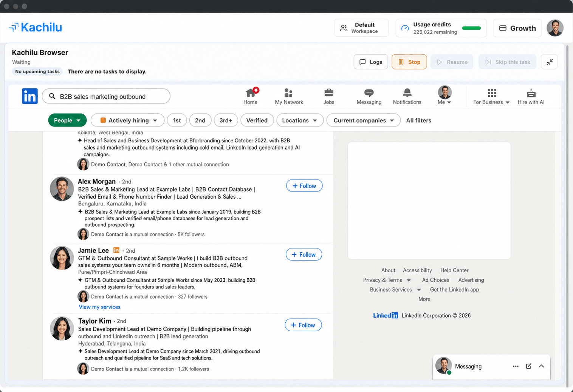Image resolution: width=573 pixels, height=392 pixels.
Task: Click the Usage credits gauge icon
Action: tap(405, 28)
